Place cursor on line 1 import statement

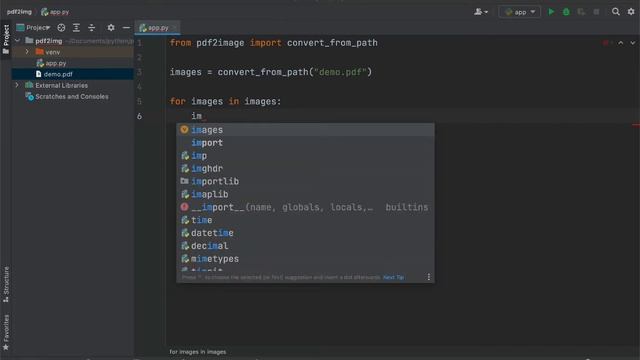(273, 43)
